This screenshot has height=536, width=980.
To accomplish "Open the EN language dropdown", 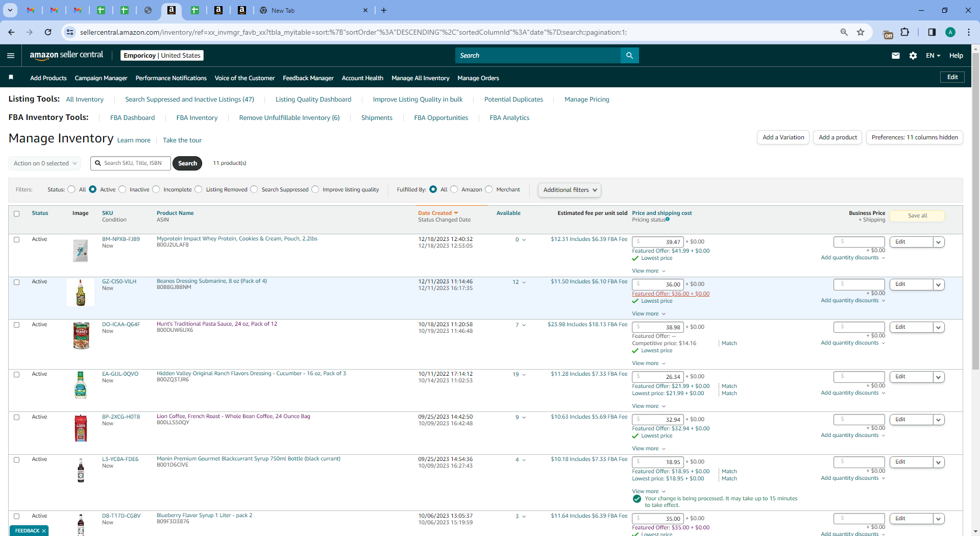I will click(933, 56).
